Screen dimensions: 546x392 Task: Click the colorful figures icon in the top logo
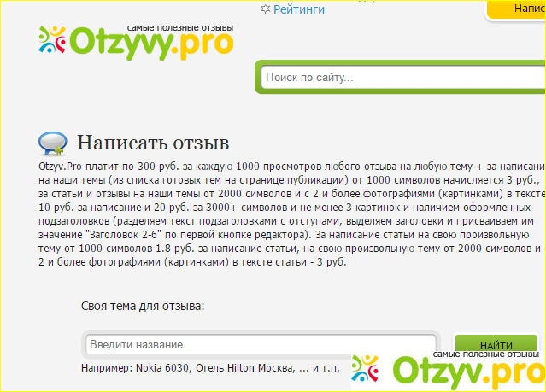pyautogui.click(x=53, y=39)
